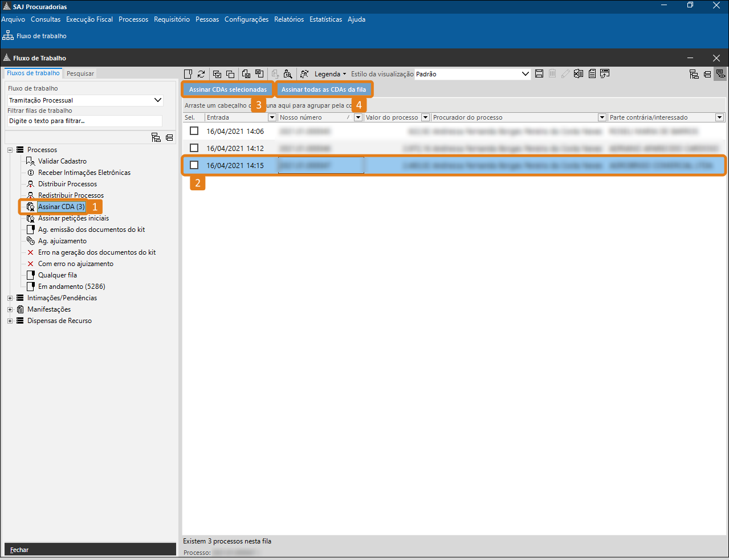
Task: Click the Assinar CDA queue icon in the tree
Action: [31, 207]
